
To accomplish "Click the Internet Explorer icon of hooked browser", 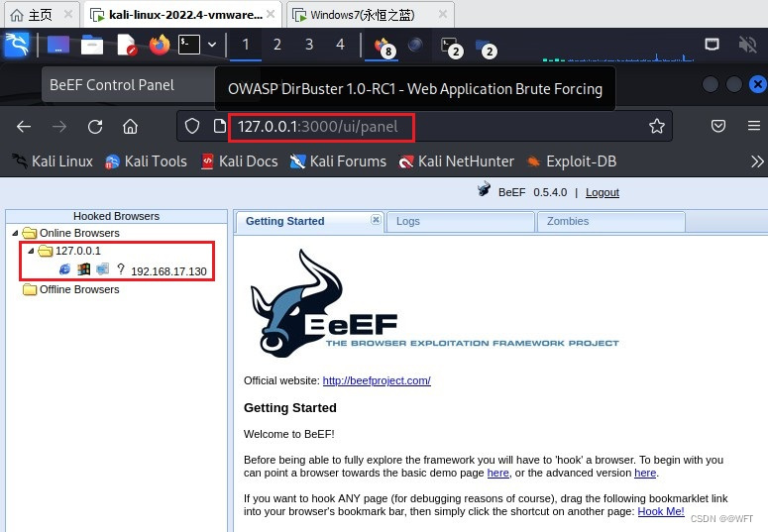I will coord(64,268).
